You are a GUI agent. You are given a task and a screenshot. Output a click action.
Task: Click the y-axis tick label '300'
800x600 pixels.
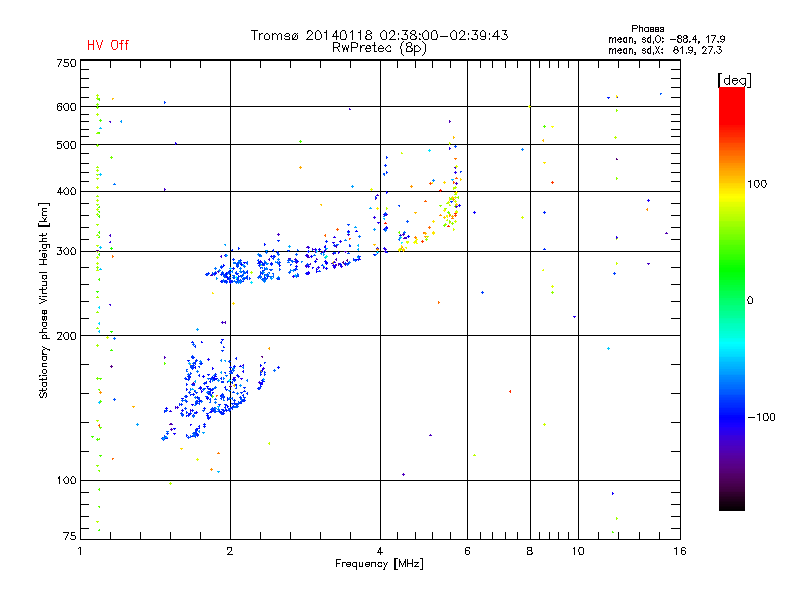(66, 252)
